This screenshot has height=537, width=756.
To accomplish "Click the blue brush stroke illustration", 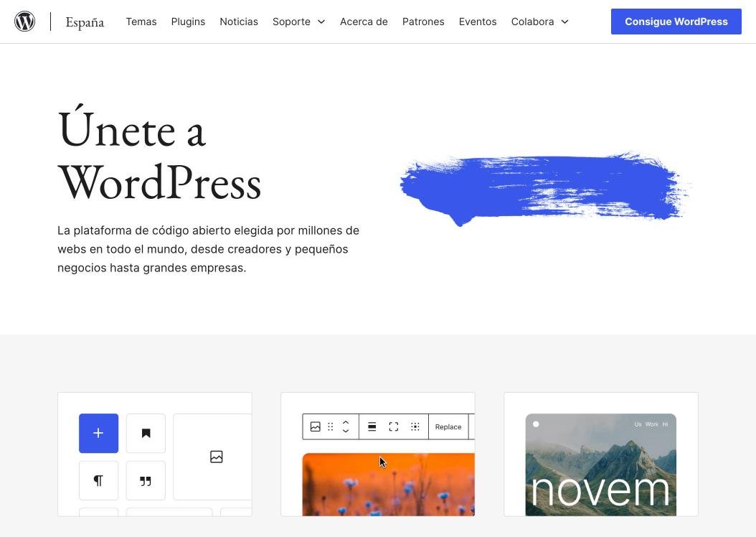I will click(545, 188).
